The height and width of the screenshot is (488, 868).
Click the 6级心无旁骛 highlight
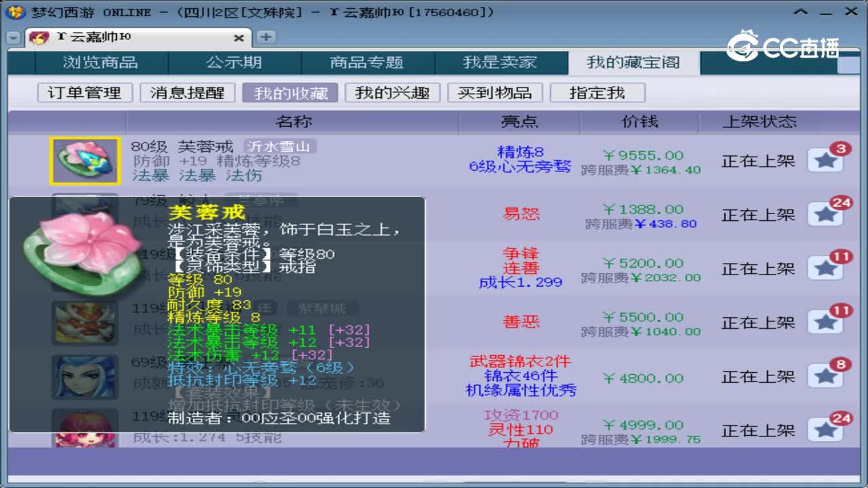tap(520, 166)
